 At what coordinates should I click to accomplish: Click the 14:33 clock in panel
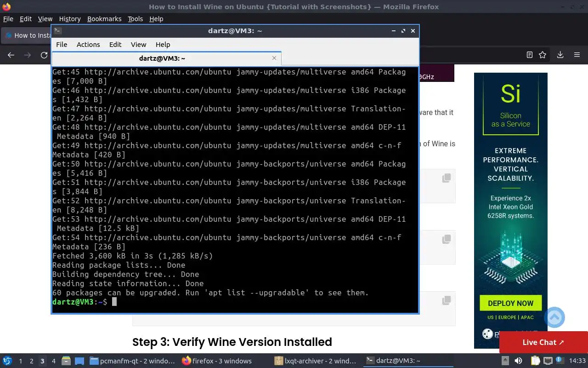pos(577,361)
